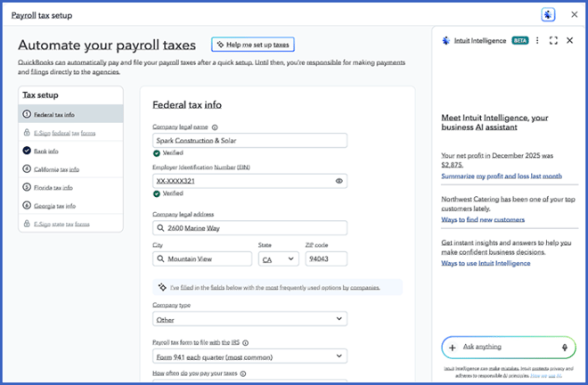Click lock icon beside E-Sign state tax forms
Screen dimensions: 588x385
(27, 224)
